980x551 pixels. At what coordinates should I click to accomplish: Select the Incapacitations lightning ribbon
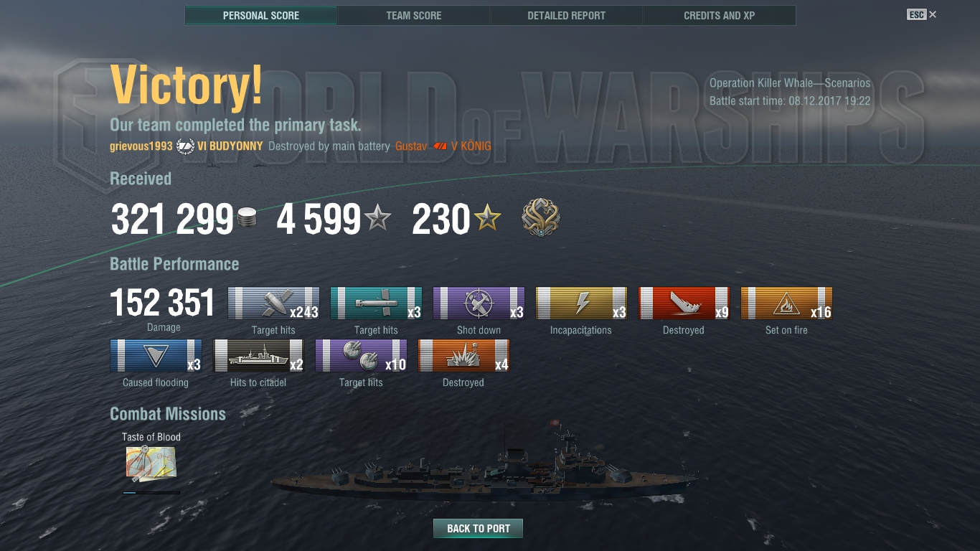pos(581,303)
